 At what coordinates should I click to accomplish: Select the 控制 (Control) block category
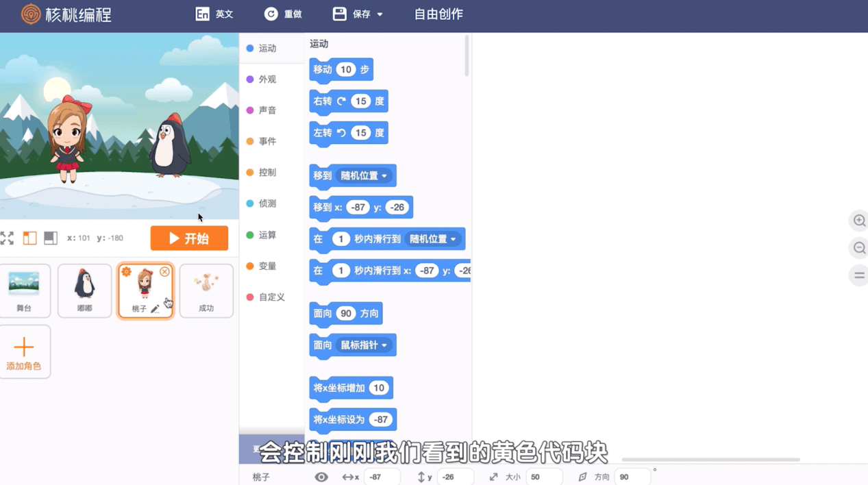tap(264, 173)
